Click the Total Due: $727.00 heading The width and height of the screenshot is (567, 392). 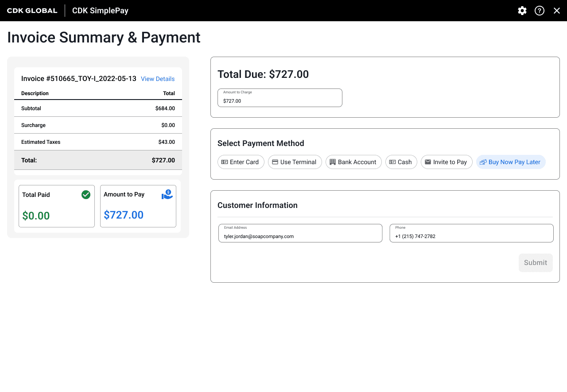(x=263, y=74)
